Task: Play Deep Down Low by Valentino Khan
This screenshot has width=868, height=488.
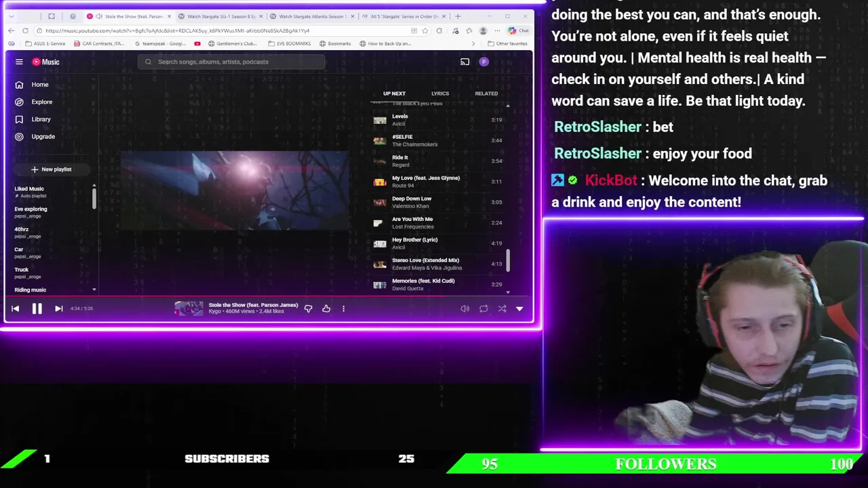Action: pos(439,202)
